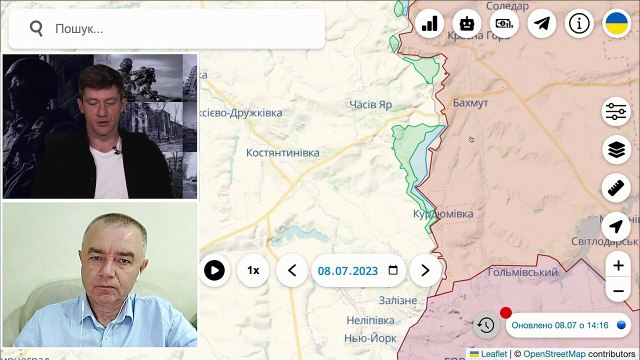Click the Соледар map label
The height and width of the screenshot is (360, 640).
(507, 6)
